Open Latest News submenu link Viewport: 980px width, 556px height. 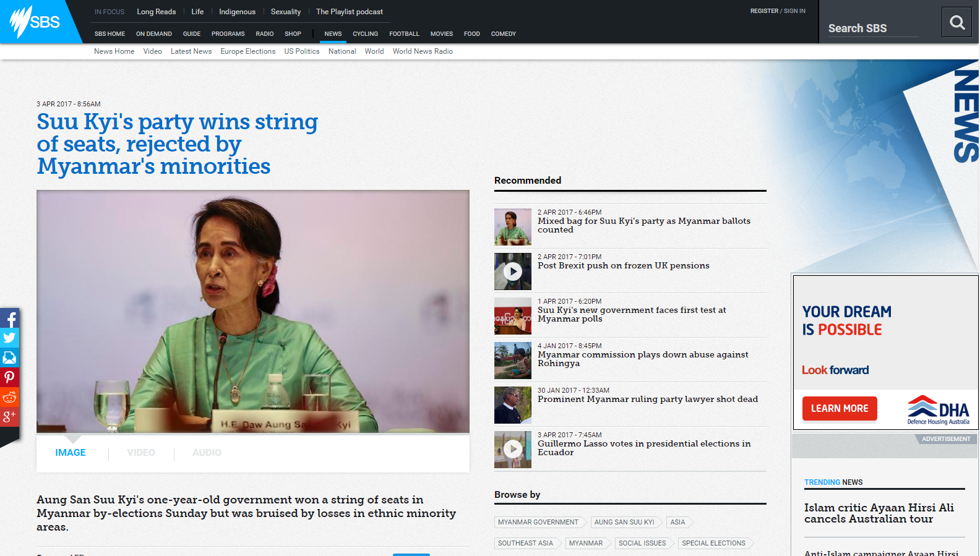point(191,51)
